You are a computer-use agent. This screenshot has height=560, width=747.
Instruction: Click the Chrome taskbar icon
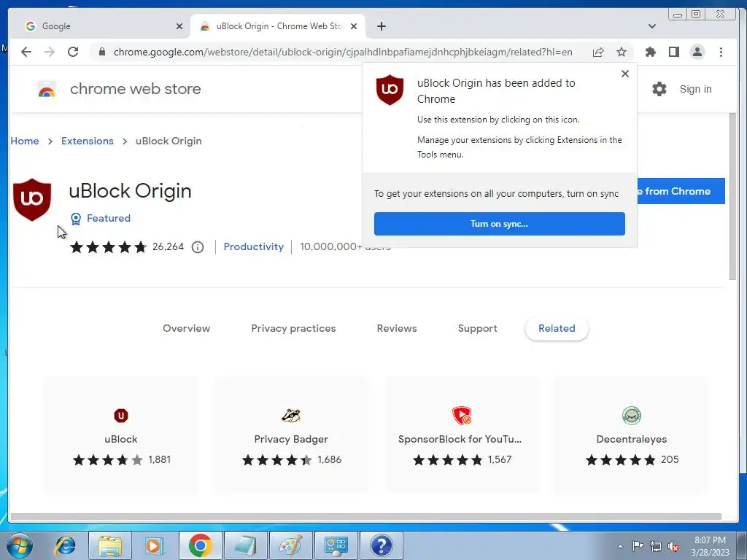pyautogui.click(x=200, y=545)
